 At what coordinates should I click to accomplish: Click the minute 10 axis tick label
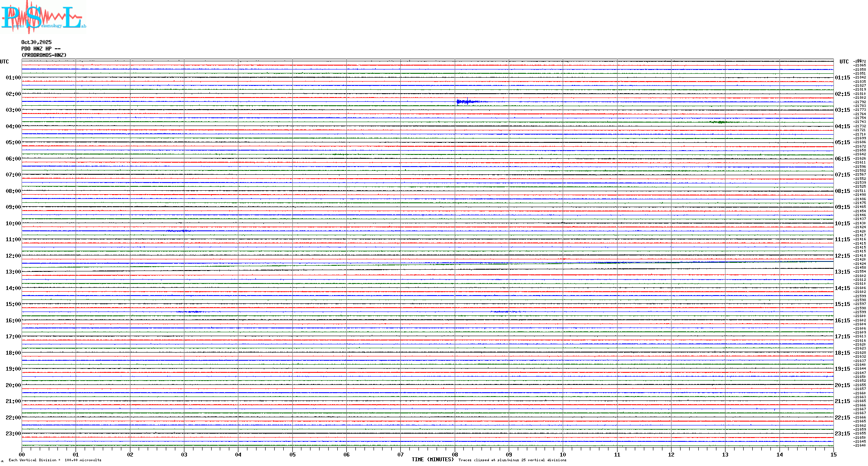tap(563, 454)
